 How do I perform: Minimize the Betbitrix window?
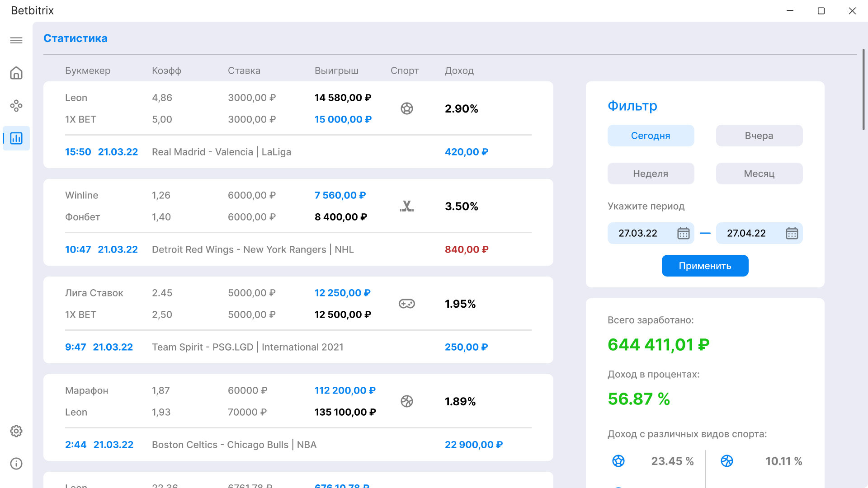point(790,11)
